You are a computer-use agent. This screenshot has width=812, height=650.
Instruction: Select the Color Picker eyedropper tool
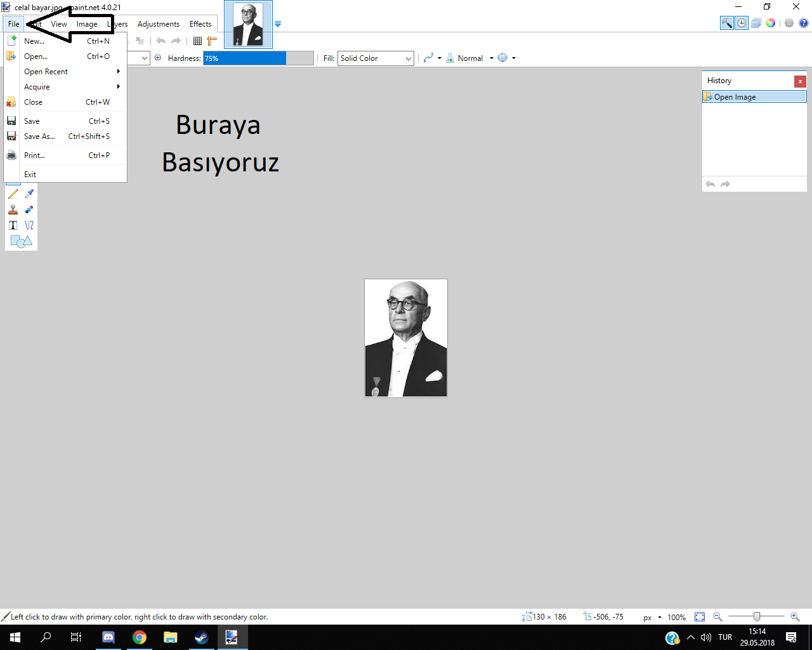coord(29,194)
